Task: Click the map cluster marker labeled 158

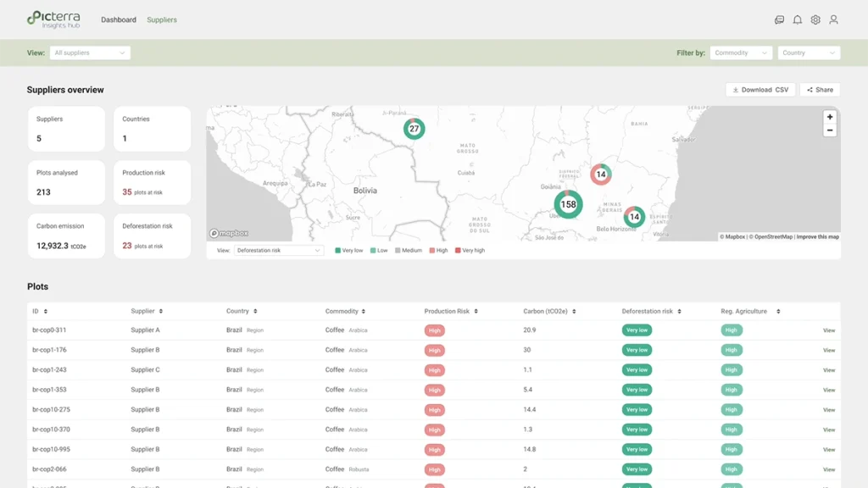Action: pyautogui.click(x=568, y=204)
